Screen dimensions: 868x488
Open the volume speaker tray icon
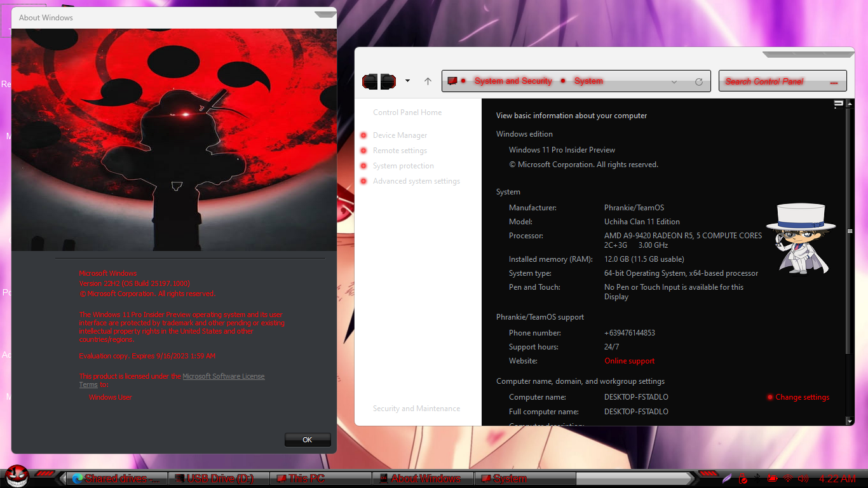[803, 478]
